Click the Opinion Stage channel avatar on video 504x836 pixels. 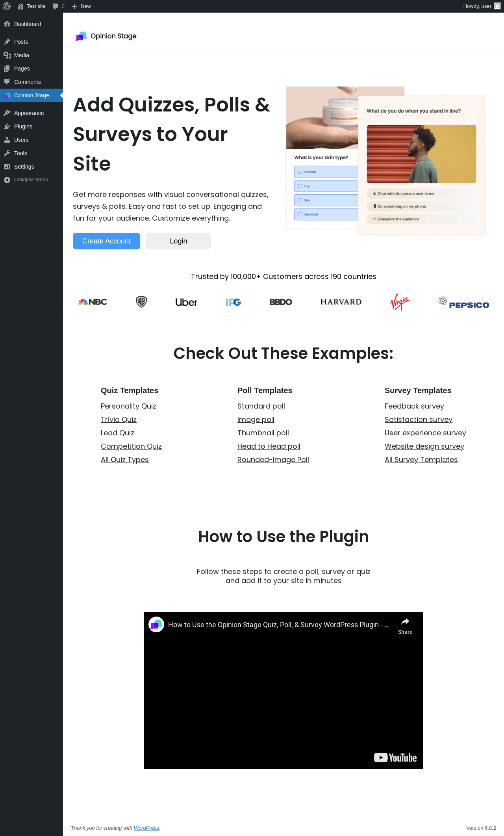pyautogui.click(x=156, y=624)
